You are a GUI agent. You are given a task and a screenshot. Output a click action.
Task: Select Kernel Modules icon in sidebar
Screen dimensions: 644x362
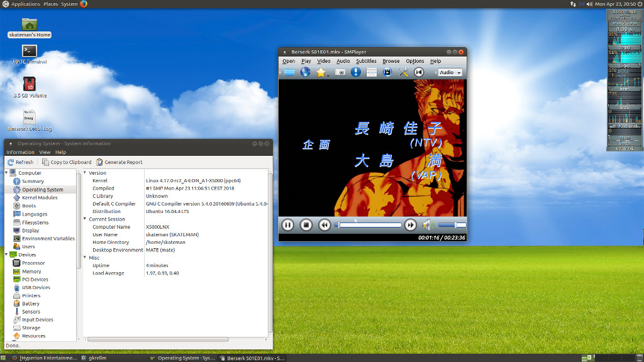click(17, 197)
